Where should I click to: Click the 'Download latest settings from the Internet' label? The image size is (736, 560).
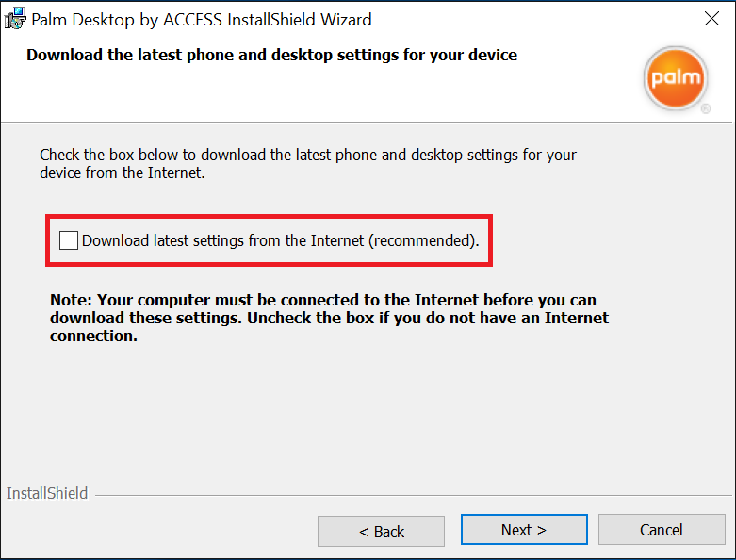[222, 240]
